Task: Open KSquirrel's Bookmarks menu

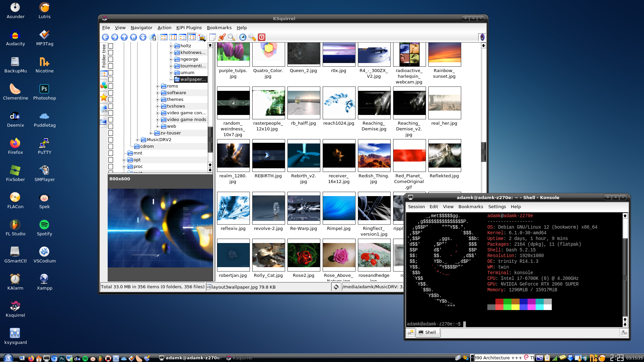Action: click(x=219, y=27)
